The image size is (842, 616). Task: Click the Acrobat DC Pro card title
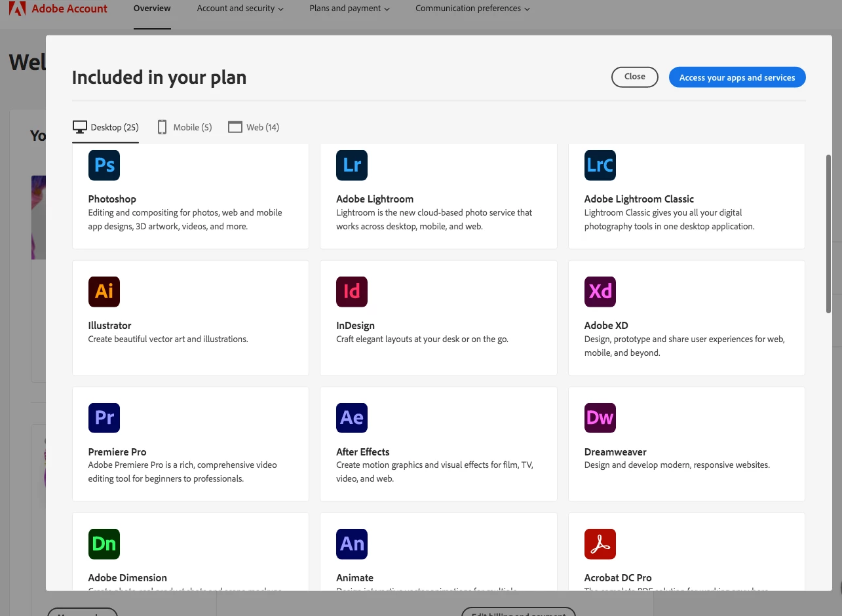[618, 578]
